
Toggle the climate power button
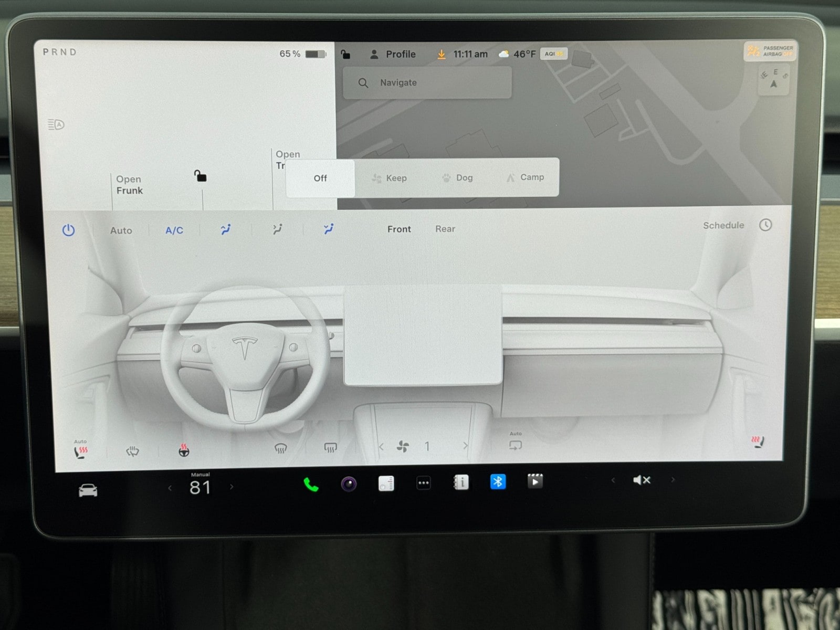(x=69, y=230)
